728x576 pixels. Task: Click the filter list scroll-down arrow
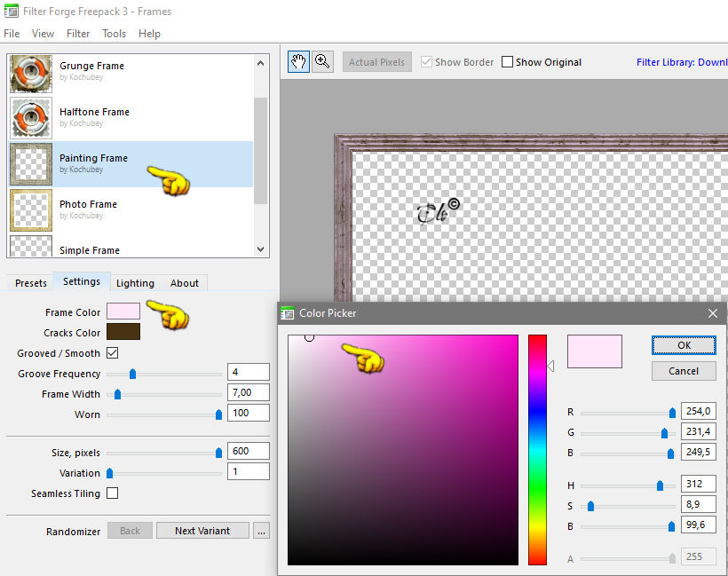(260, 249)
